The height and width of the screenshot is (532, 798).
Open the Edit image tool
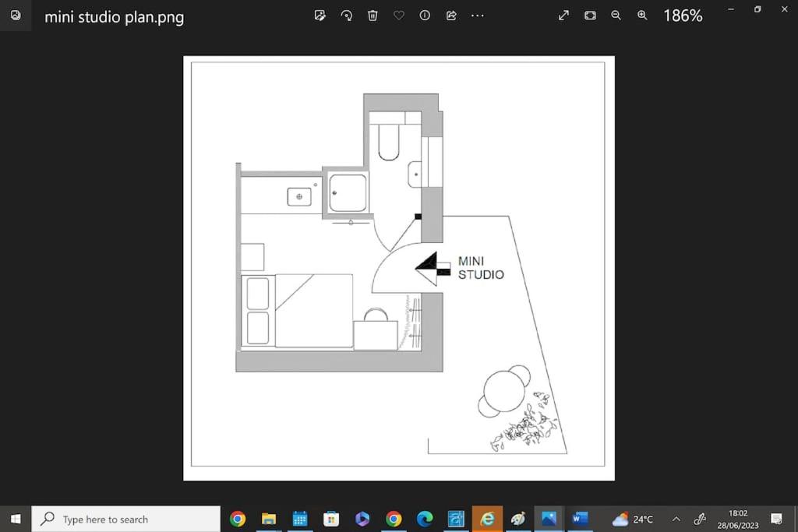tap(320, 16)
